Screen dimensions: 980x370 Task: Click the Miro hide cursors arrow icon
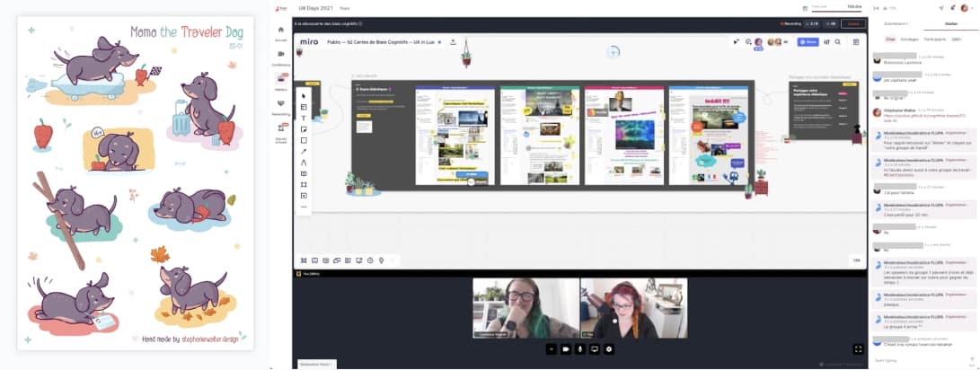[x=737, y=42]
